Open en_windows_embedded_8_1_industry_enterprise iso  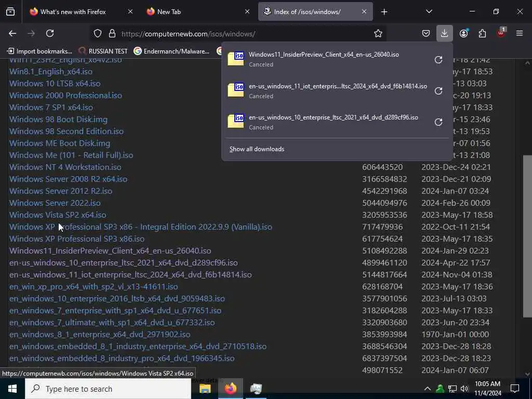point(138,347)
